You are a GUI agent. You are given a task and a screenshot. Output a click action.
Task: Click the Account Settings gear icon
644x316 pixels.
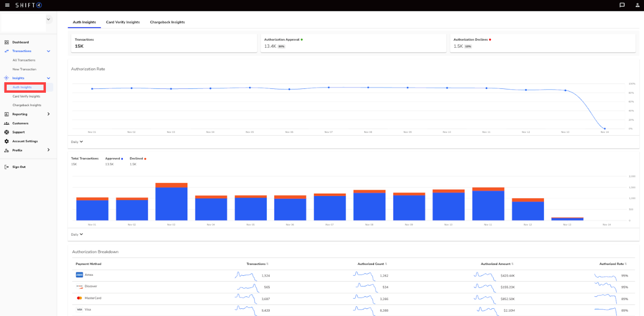click(7, 141)
